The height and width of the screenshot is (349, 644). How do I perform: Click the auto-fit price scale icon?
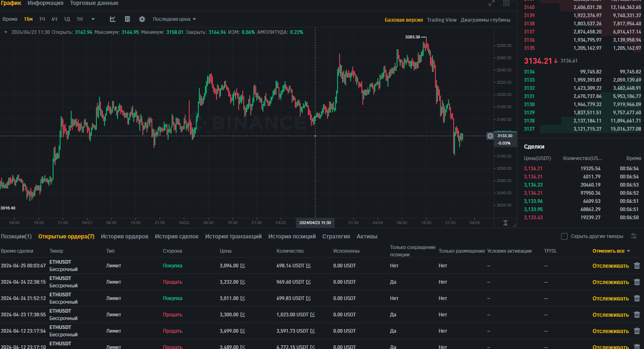pyautogui.click(x=506, y=223)
